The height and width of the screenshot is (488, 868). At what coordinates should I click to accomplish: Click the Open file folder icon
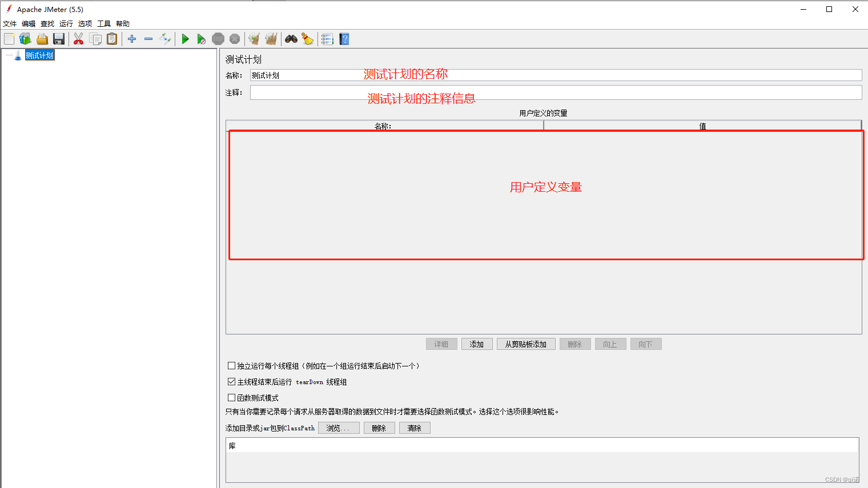click(42, 39)
